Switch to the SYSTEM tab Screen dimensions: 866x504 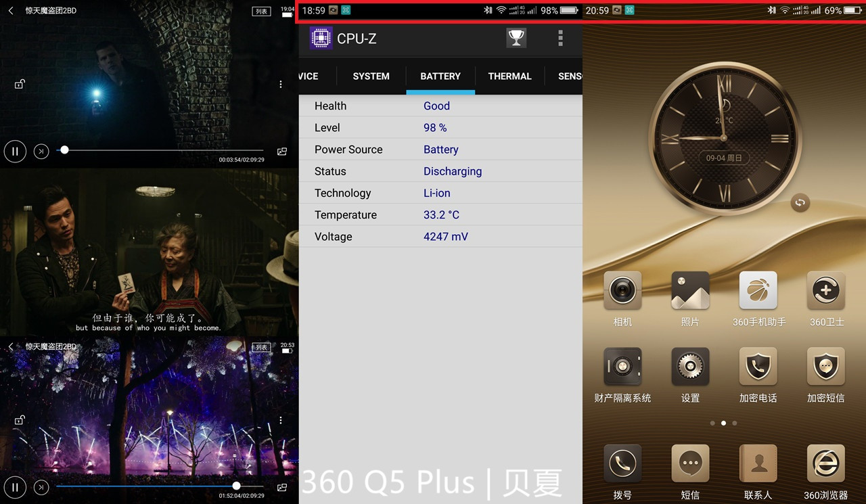pos(371,76)
